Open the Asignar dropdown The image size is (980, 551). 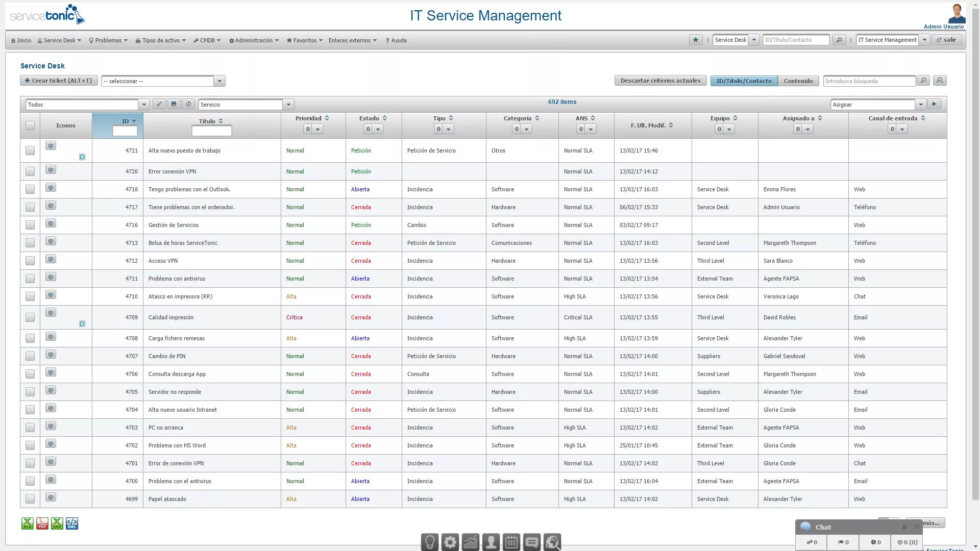(x=920, y=105)
